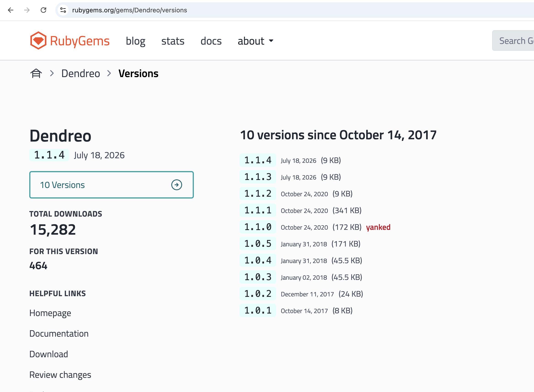The image size is (534, 392).
Task: Open the docs page
Action: pyautogui.click(x=211, y=41)
